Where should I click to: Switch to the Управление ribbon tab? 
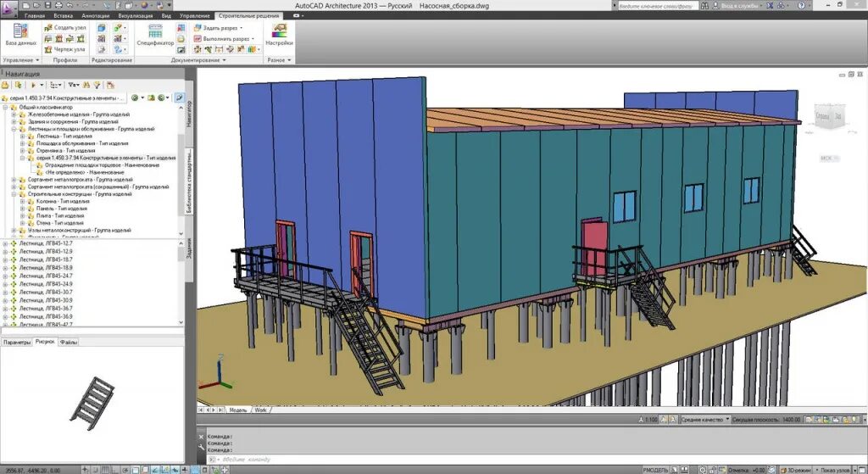tap(194, 15)
